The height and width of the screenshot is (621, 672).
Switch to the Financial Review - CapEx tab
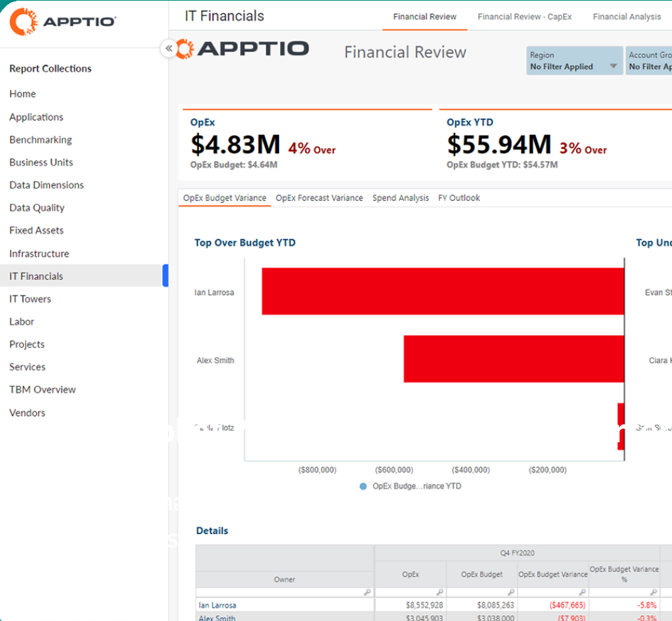(525, 17)
